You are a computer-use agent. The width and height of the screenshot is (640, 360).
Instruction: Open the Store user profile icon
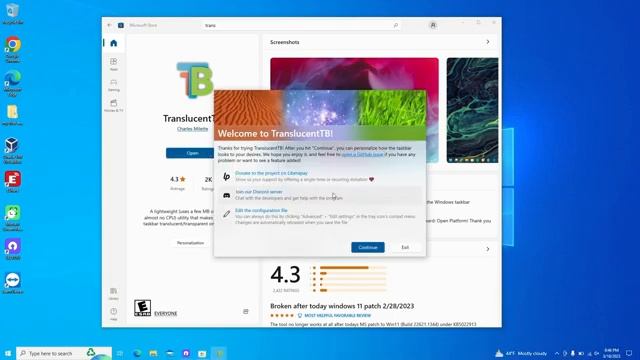433,25
